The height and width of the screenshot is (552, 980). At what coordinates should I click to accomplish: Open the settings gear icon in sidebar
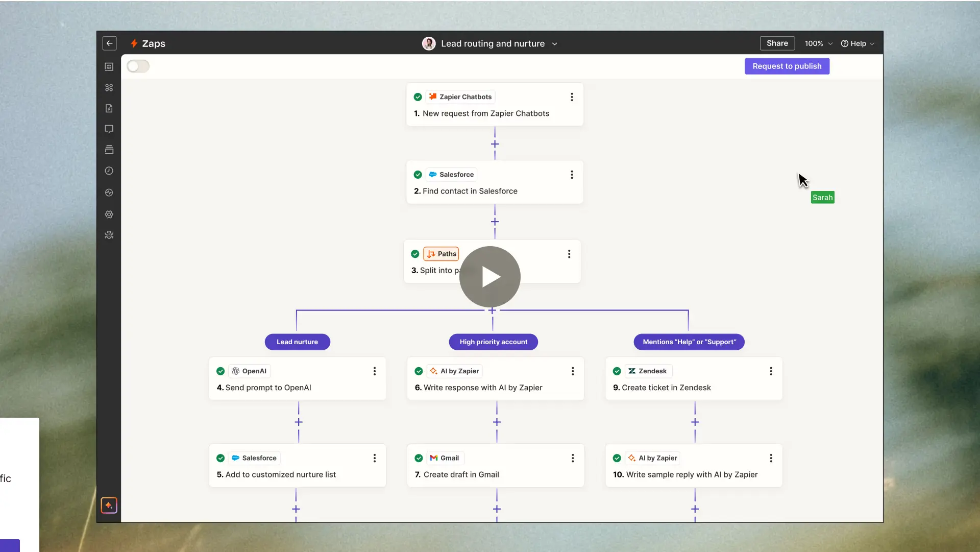pos(109,214)
